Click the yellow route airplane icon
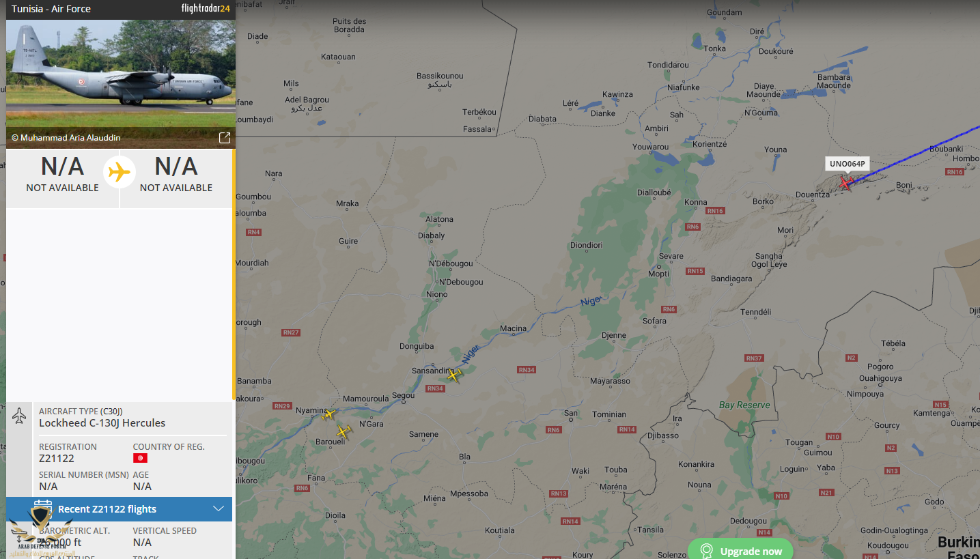The width and height of the screenshot is (980, 559). (120, 172)
